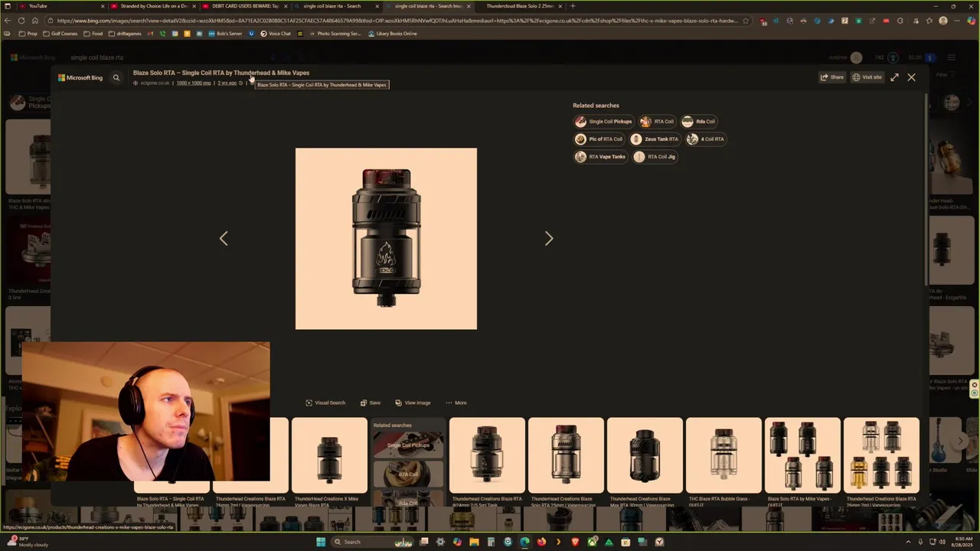Click the Share button
The width and height of the screenshot is (980, 551).
831,77
